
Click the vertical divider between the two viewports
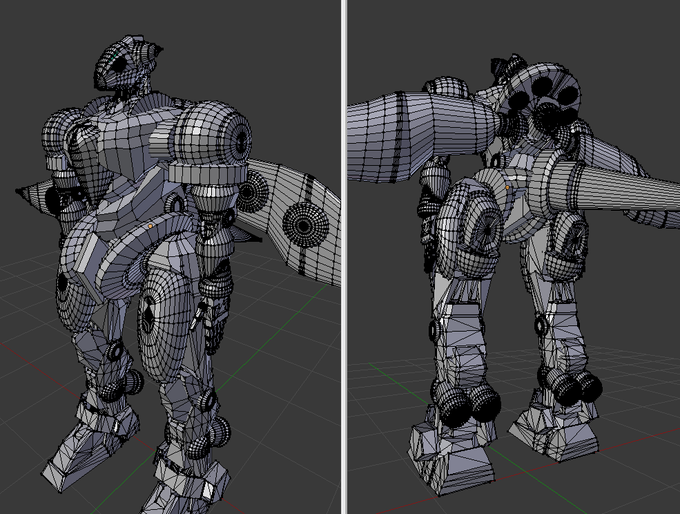point(344,257)
